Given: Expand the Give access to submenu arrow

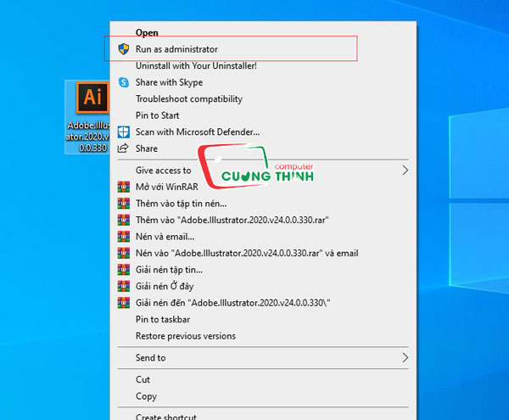Looking at the screenshot, I should click(405, 171).
